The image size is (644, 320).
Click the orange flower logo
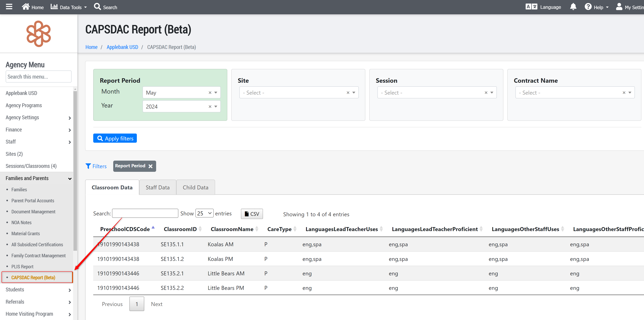point(38,33)
